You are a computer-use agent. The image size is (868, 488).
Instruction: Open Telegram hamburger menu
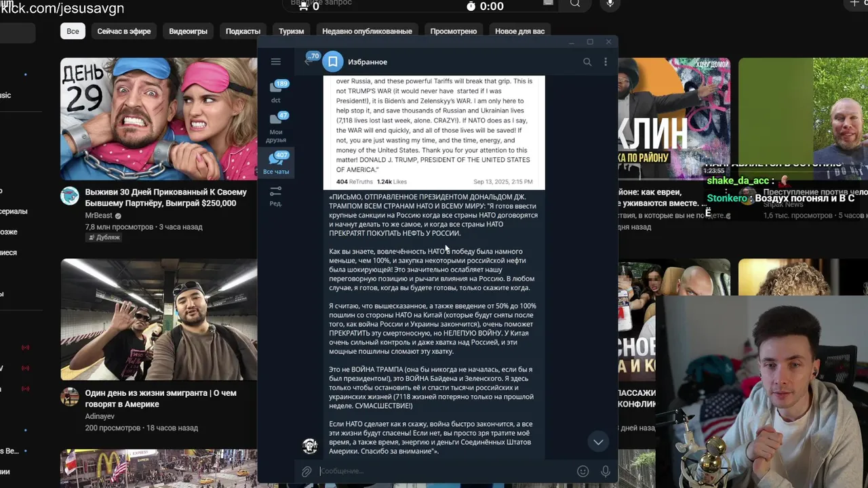pyautogui.click(x=275, y=62)
